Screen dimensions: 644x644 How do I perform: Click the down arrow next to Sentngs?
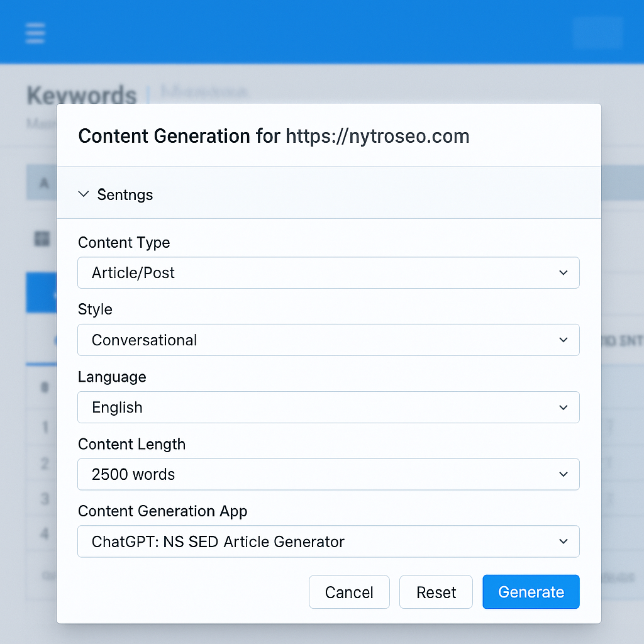tap(84, 194)
